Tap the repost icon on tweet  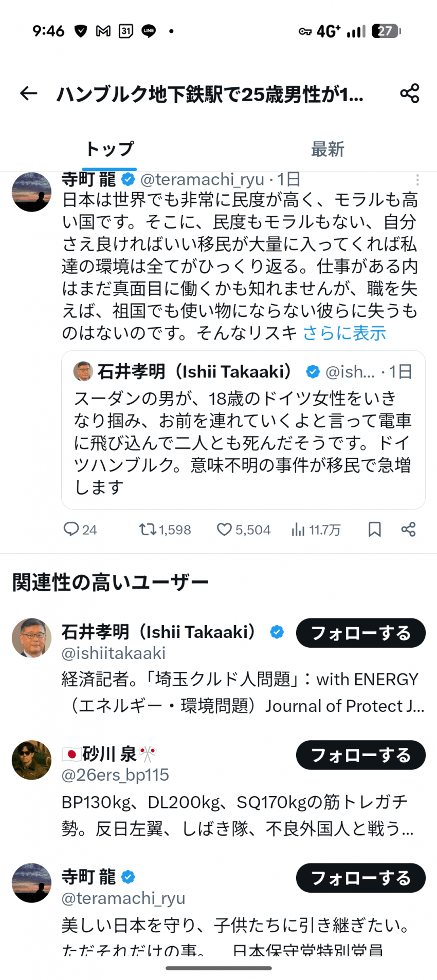point(148,529)
